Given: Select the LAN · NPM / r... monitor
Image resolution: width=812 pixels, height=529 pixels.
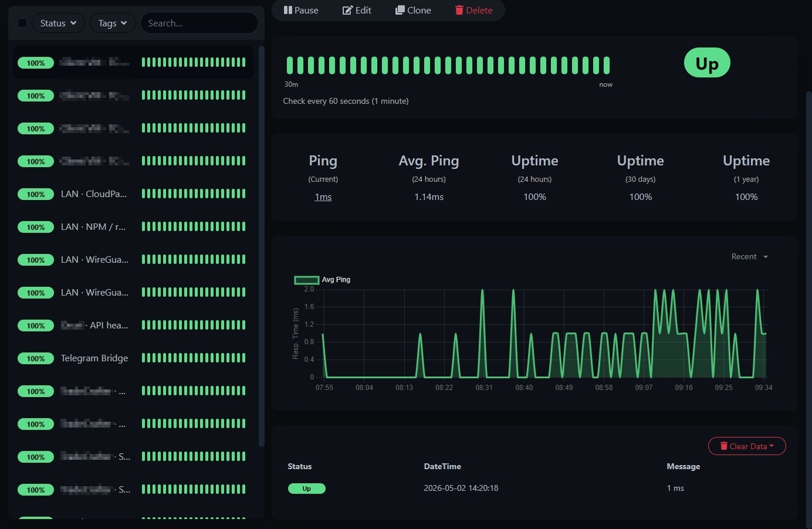Looking at the screenshot, I should click(x=133, y=226).
